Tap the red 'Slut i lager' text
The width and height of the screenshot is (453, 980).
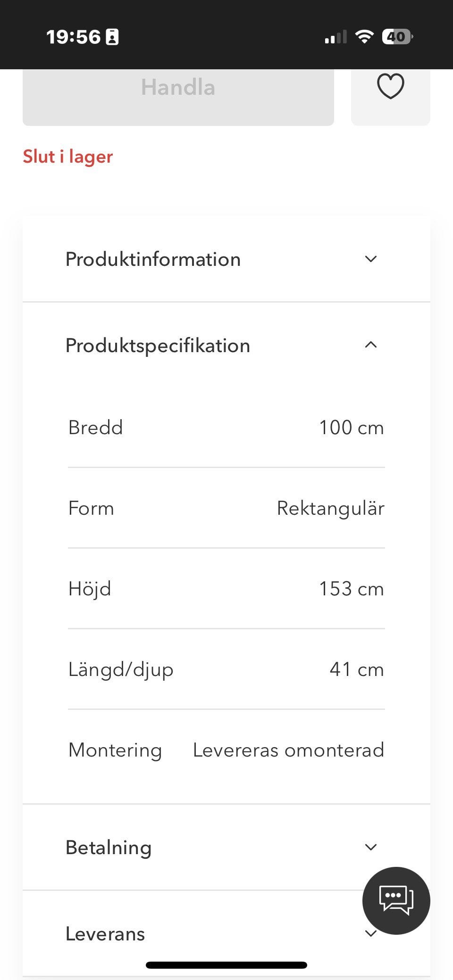[x=68, y=156]
